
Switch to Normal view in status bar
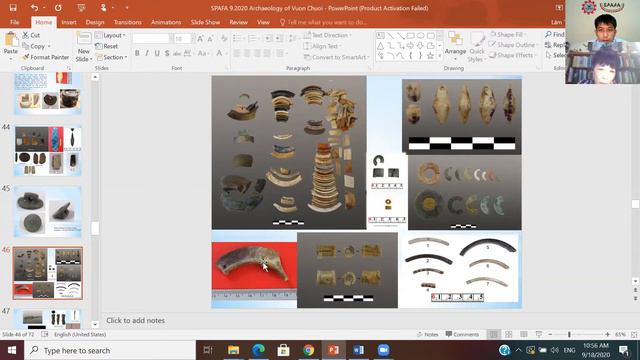coord(493,334)
